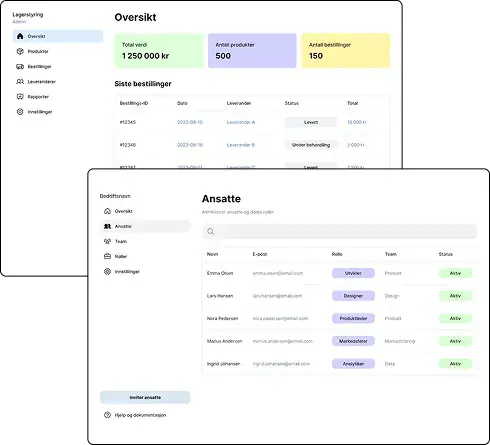The image size is (490, 445).
Task: Click the date 2023-08-15 in orders table
Action: point(190,122)
